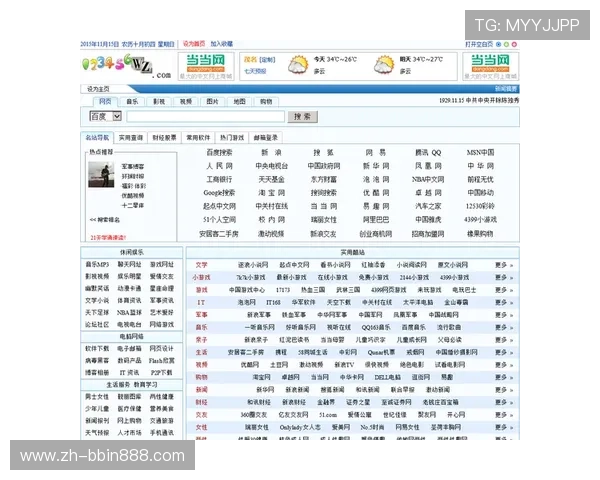The width and height of the screenshot is (600, 480).
Task: Open the 常用软件 navigation tab
Action: tap(198, 138)
